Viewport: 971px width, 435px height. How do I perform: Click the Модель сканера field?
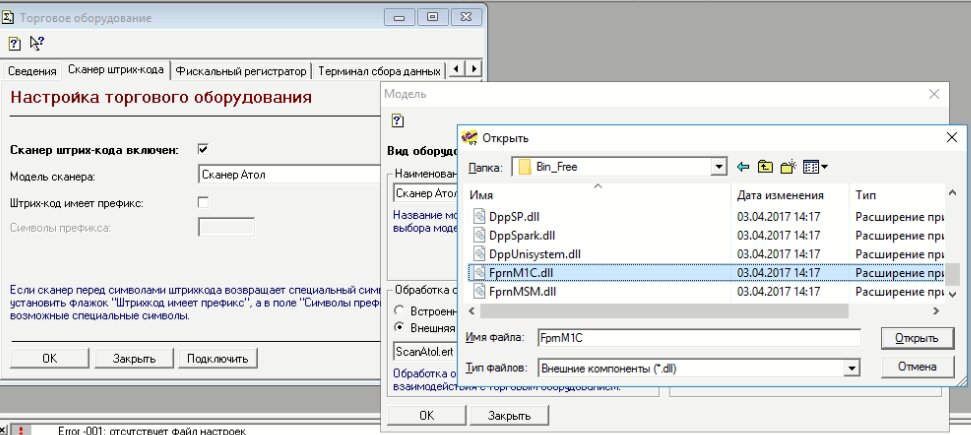[291, 175]
